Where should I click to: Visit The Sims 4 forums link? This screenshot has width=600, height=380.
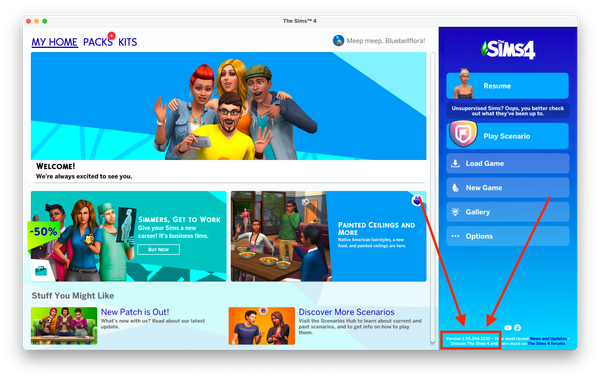[x=546, y=344]
